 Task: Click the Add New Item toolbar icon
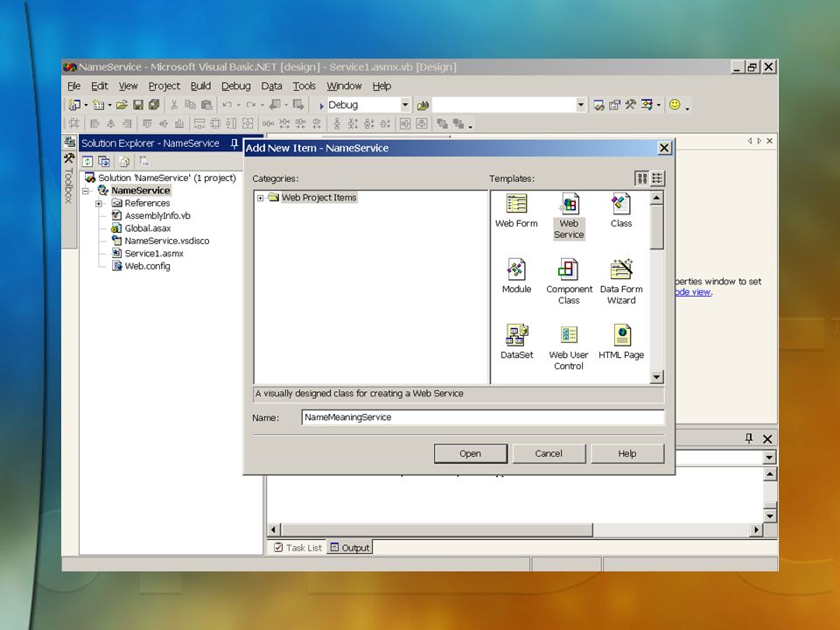(x=98, y=105)
